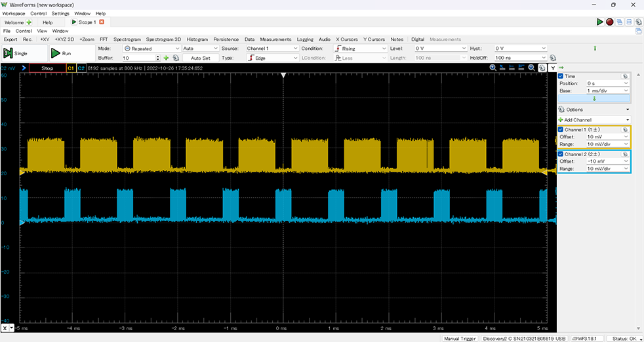
Task: Click the green right-arrow to hide side panel
Action: pyautogui.click(x=561, y=68)
